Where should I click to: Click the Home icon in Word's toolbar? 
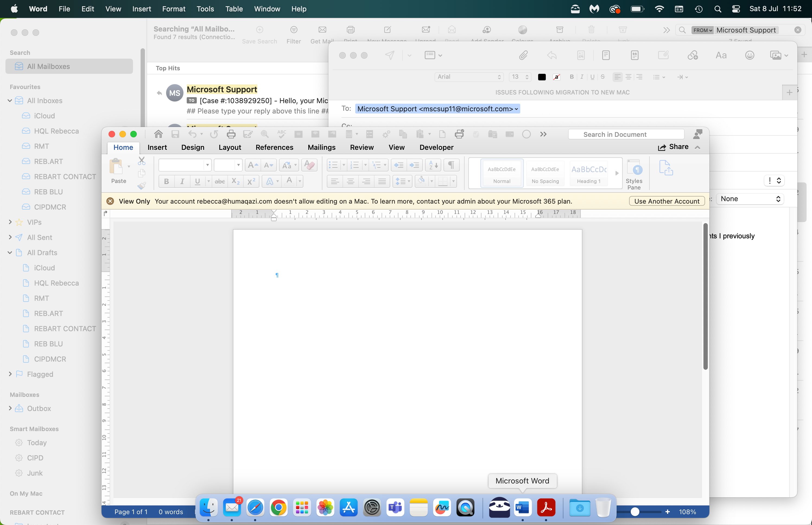158,134
